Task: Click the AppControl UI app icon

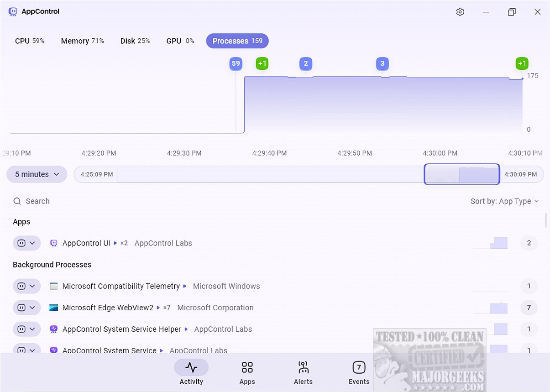Action: click(54, 243)
